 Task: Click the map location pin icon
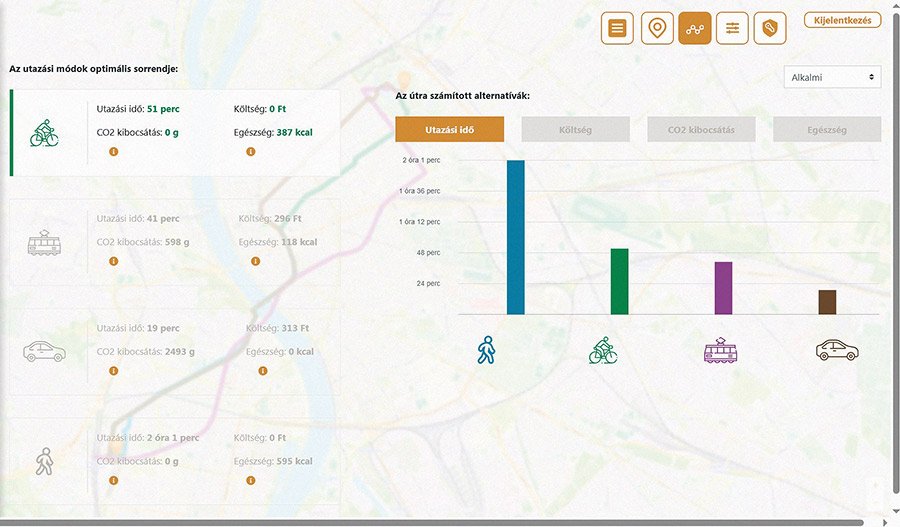point(656,28)
